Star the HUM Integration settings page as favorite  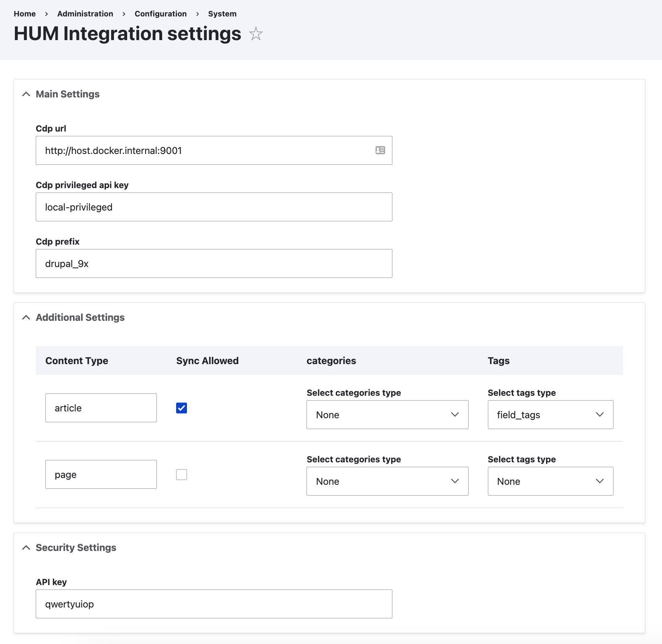point(256,34)
